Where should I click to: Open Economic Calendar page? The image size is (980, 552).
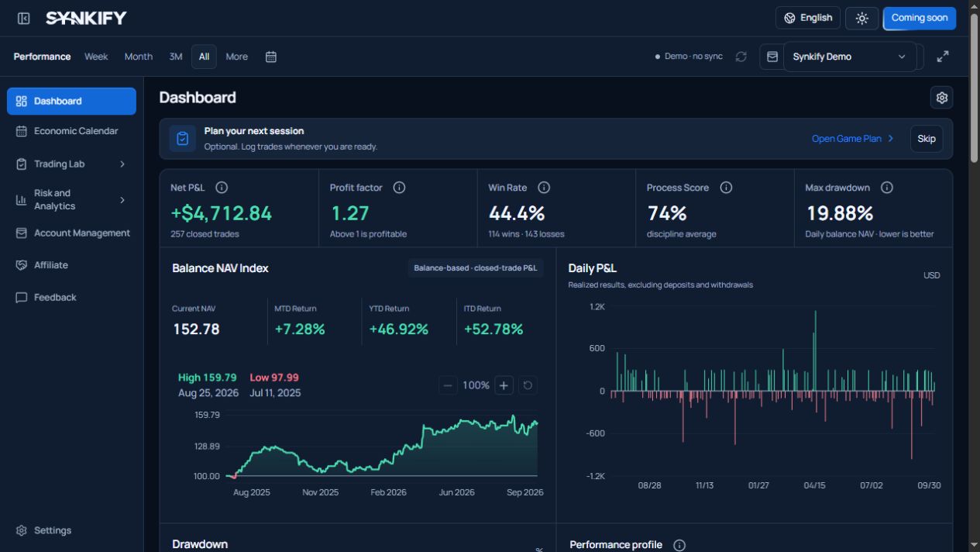[71, 131]
